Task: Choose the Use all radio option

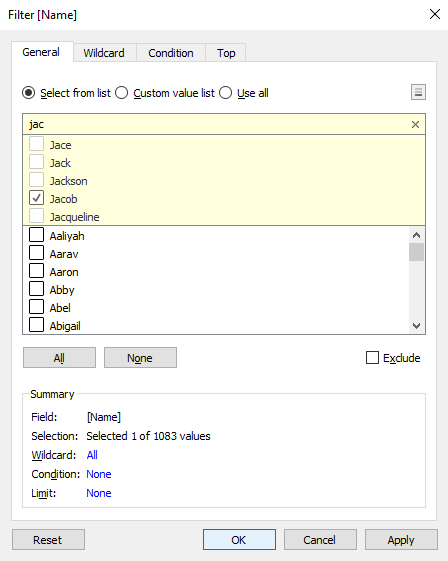Action: pyautogui.click(x=225, y=93)
